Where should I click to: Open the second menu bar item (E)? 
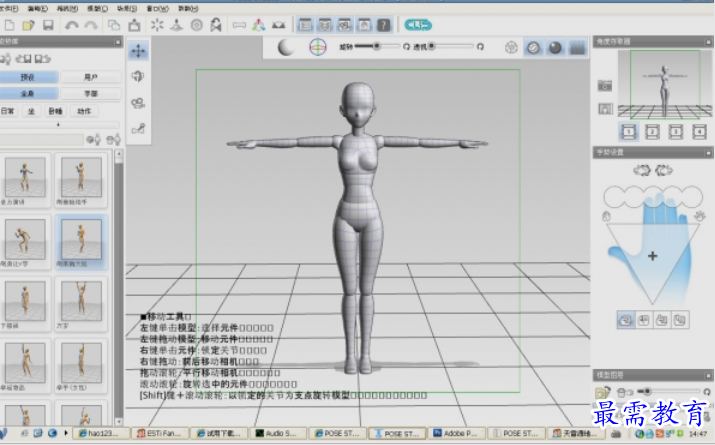point(37,9)
